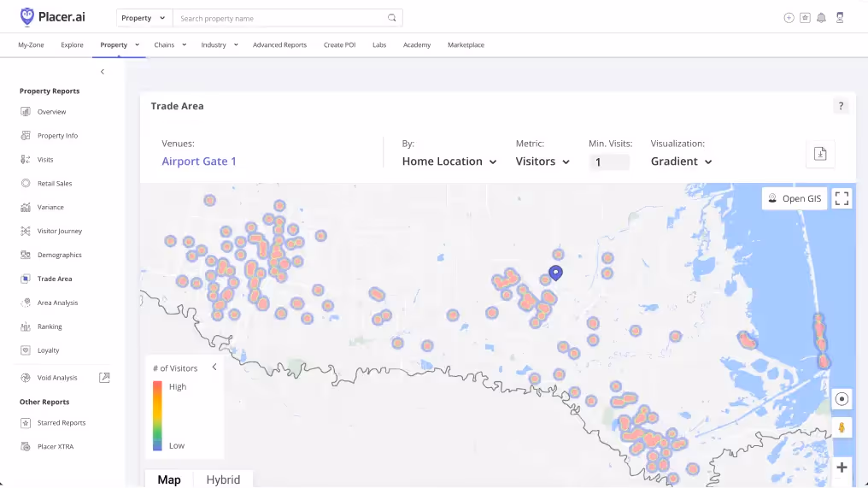Switch map to Hybrid view
Screen dimensions: 868x488
(x=223, y=479)
